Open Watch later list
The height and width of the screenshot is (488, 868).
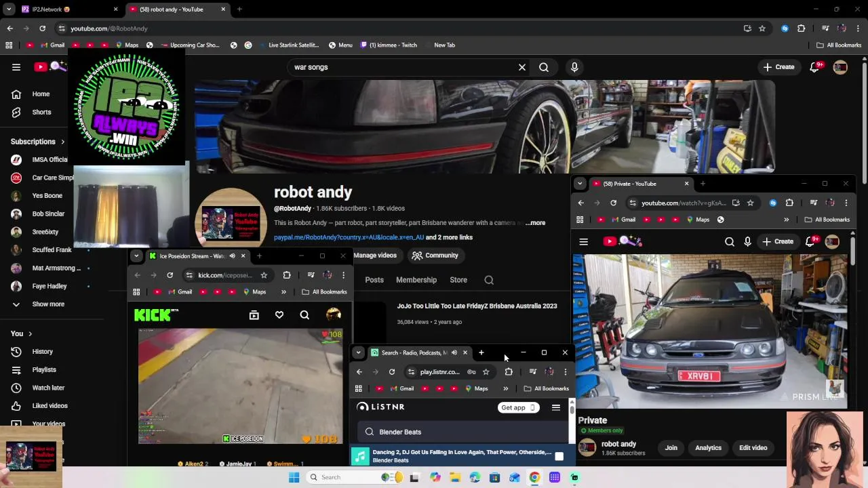coord(48,388)
